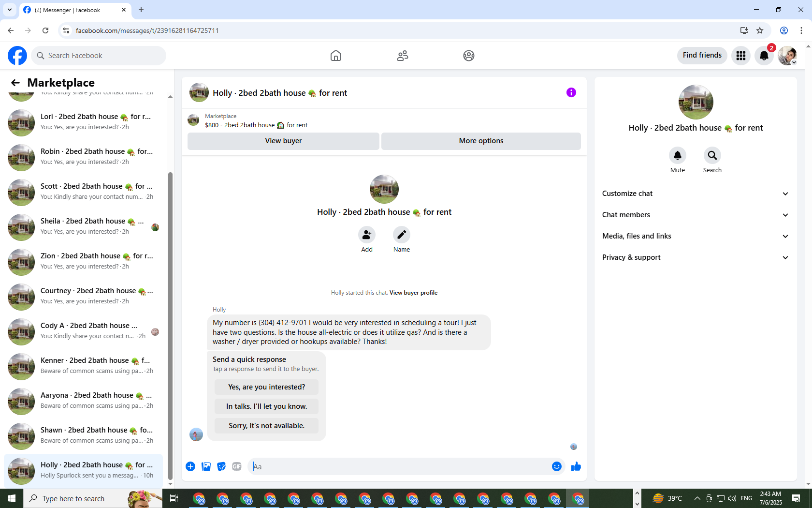Image resolution: width=812 pixels, height=508 pixels.
Task: Click the browser address bar URL
Action: click(x=147, y=30)
